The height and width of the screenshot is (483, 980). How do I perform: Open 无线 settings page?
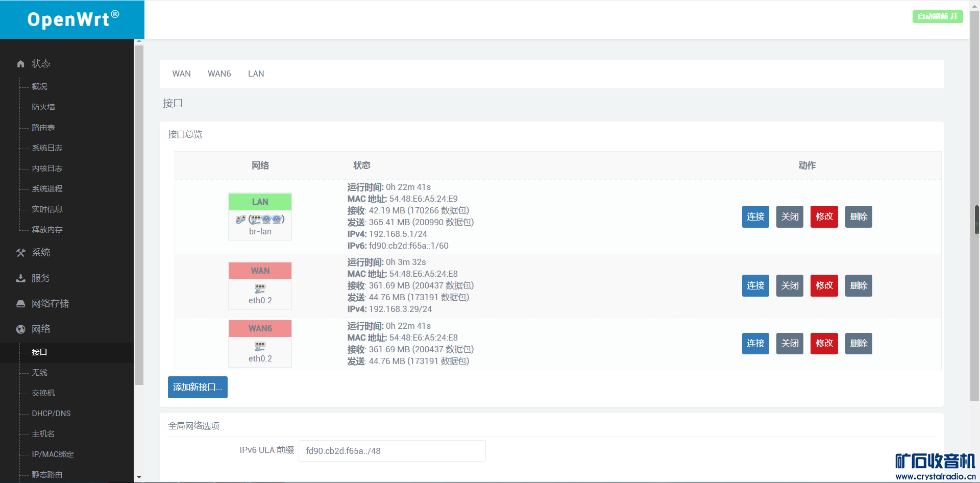coord(39,373)
